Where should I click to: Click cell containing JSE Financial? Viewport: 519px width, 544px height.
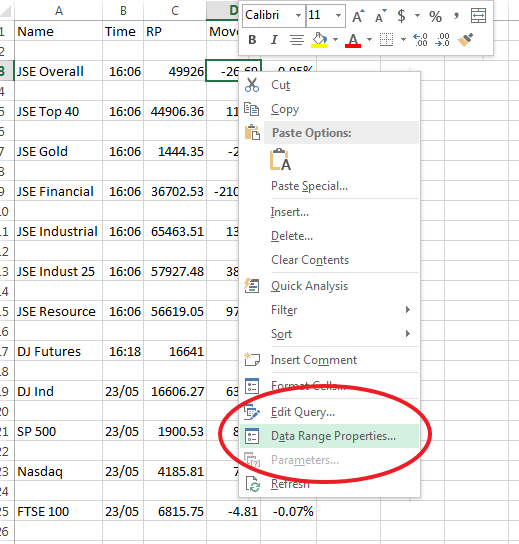pyautogui.click(x=58, y=192)
